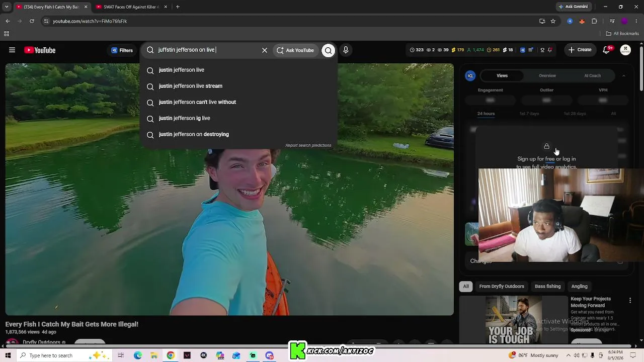This screenshot has height=362, width=644.
Task: Switch to "SWAT Faces Off Against Killer" tab
Action: pyautogui.click(x=130, y=7)
